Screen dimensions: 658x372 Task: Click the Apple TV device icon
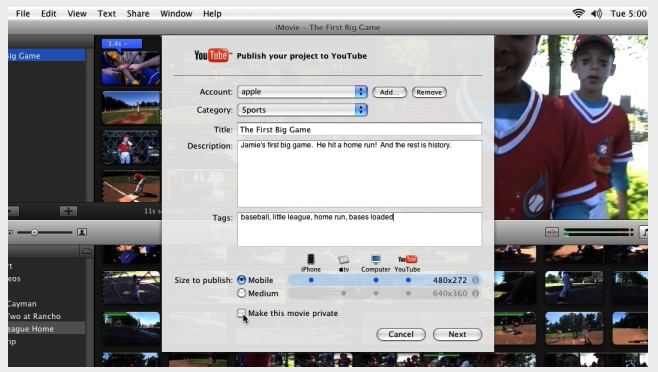343,259
